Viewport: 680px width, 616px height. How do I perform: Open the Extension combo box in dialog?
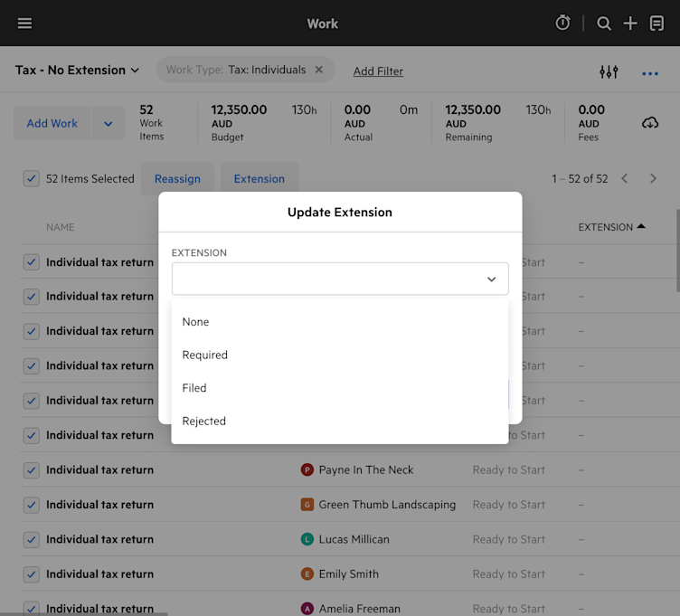tap(340, 279)
